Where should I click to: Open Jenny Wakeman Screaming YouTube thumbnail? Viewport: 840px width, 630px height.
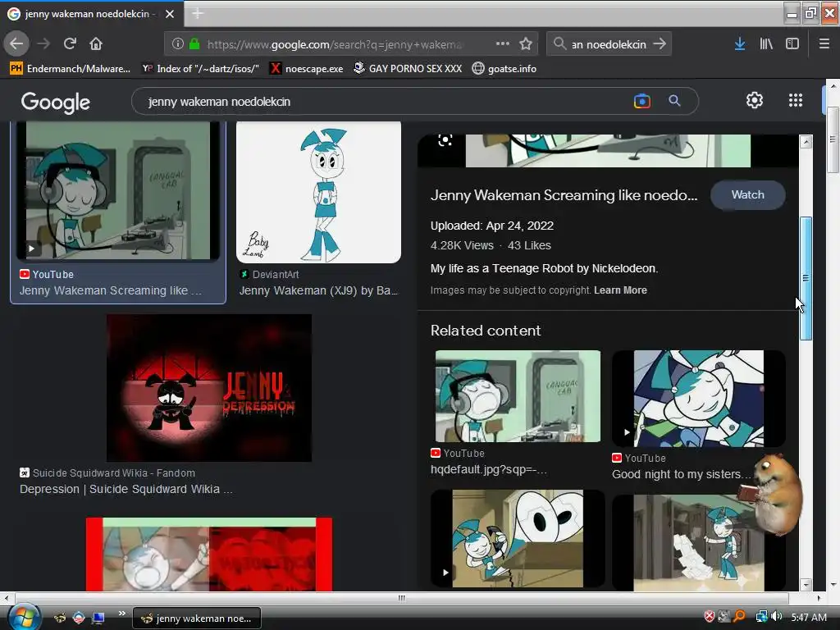(x=118, y=190)
